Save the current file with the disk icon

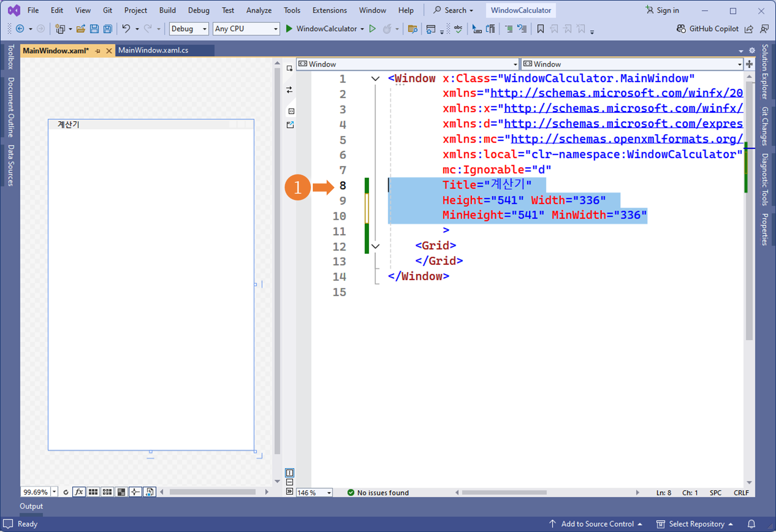(94, 29)
